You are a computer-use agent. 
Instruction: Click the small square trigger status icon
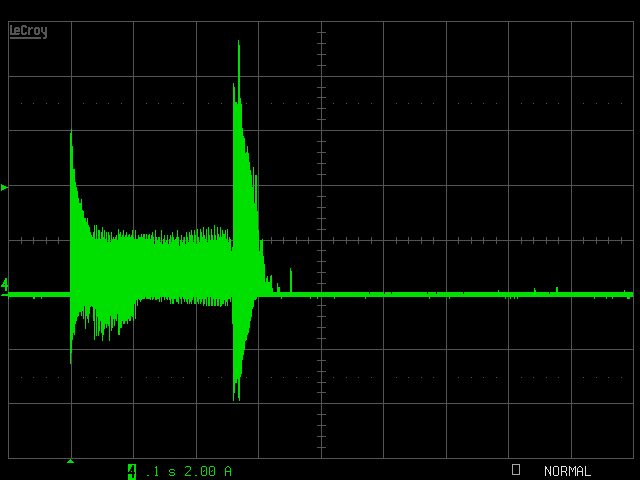516,469
